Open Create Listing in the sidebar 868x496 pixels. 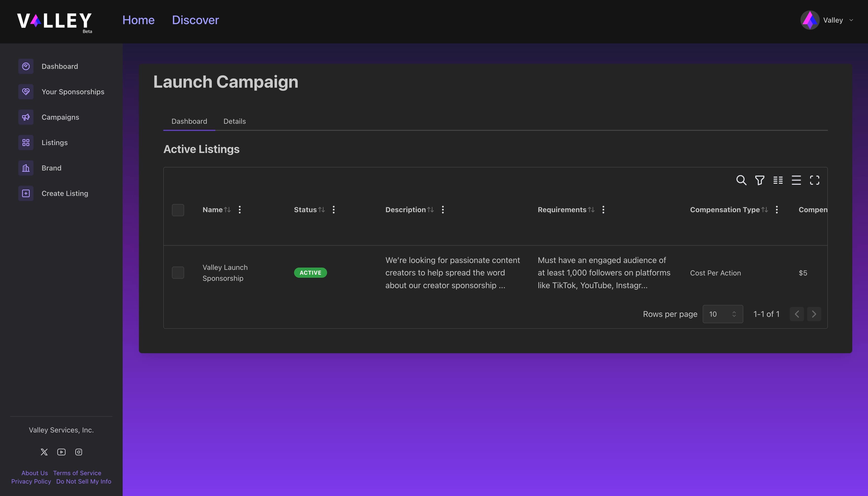click(x=65, y=193)
